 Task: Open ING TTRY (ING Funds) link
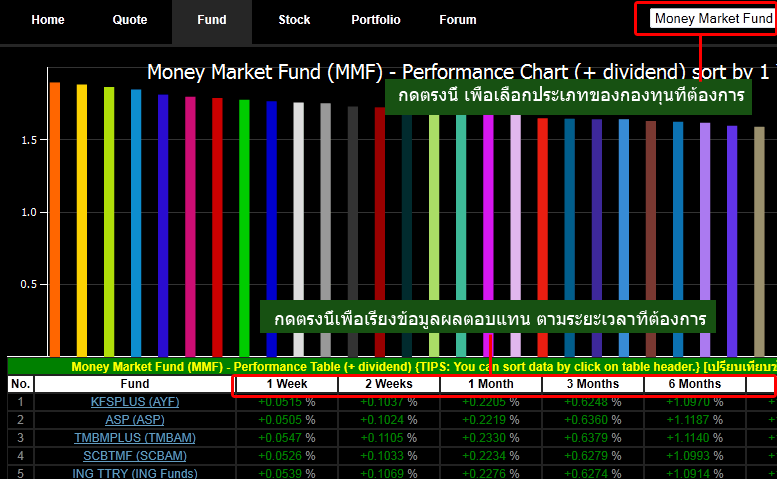(135, 473)
